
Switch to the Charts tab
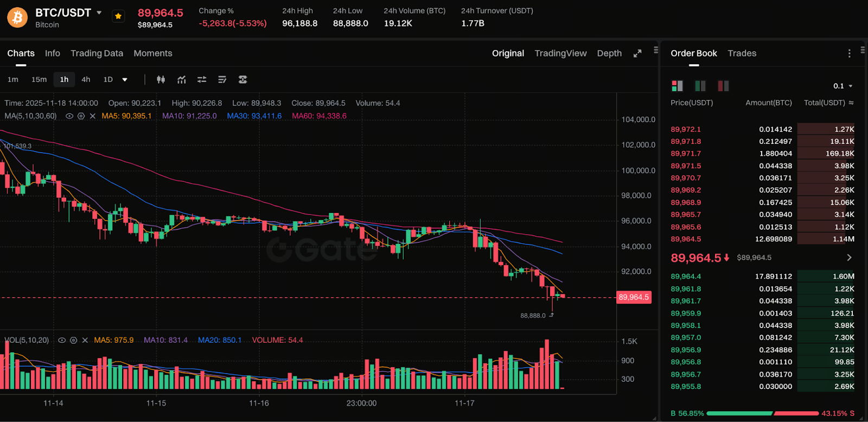pyautogui.click(x=21, y=53)
